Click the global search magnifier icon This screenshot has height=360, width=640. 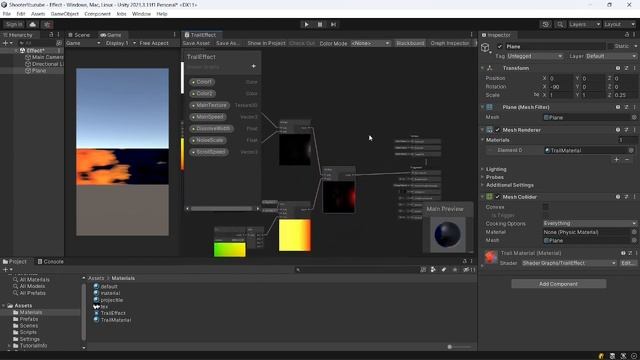coord(560,24)
